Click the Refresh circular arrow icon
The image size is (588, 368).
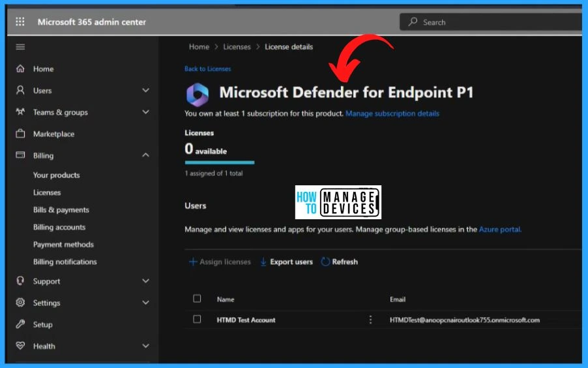click(325, 262)
